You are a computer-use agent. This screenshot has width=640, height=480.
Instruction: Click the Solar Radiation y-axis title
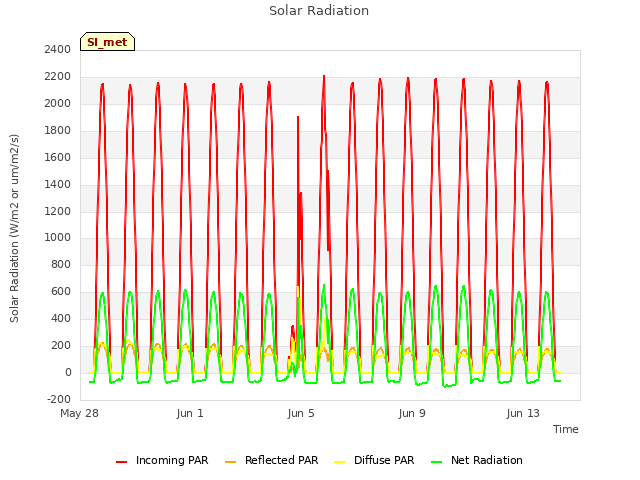pos(14,228)
